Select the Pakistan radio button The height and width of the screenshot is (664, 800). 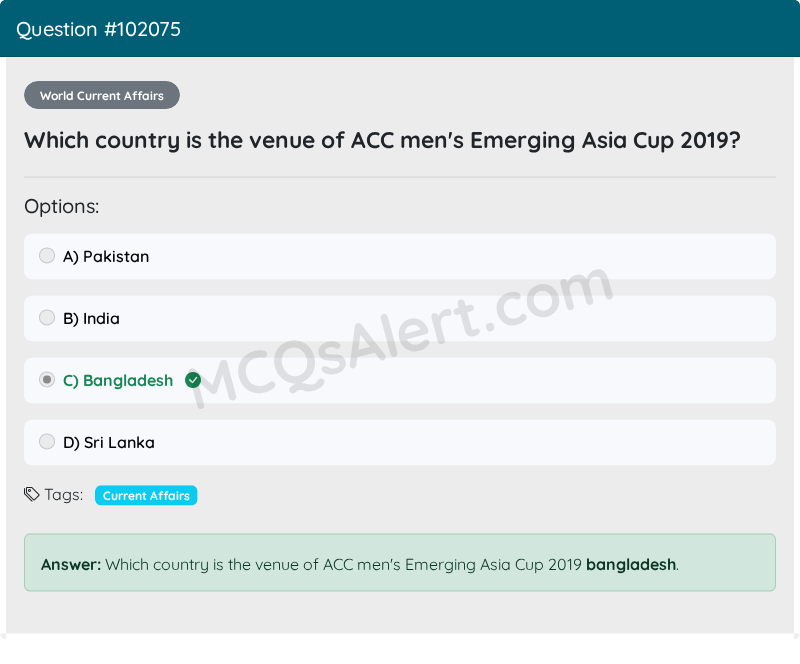pos(47,256)
